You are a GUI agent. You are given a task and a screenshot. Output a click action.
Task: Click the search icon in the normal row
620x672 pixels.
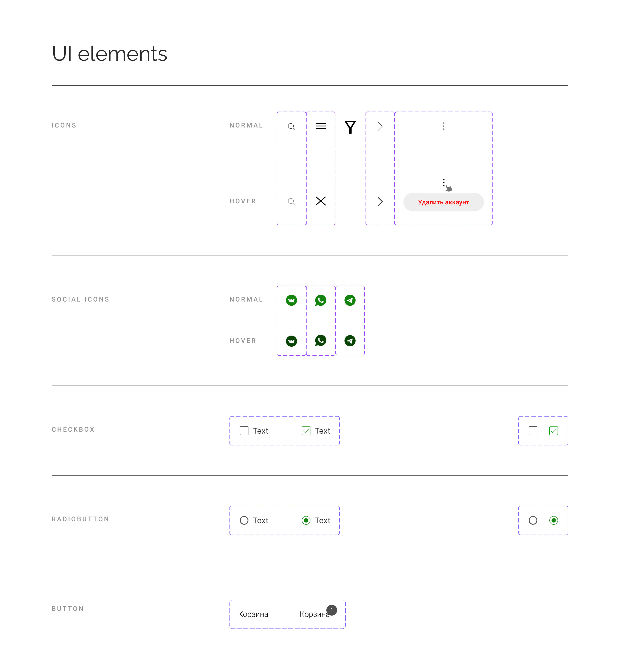pyautogui.click(x=291, y=127)
